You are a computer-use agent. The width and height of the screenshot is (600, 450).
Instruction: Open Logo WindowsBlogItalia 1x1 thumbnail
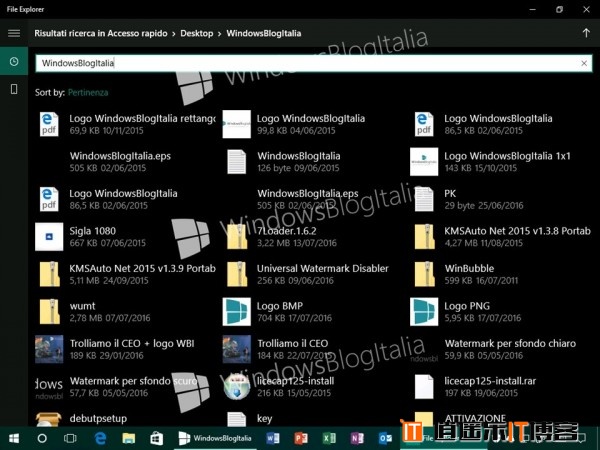click(x=424, y=162)
